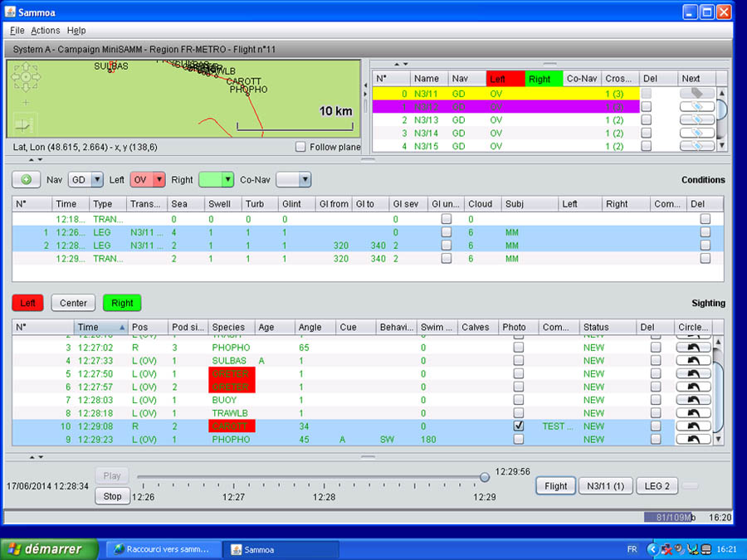Click the Flight button
This screenshot has width=747, height=560.
[556, 485]
